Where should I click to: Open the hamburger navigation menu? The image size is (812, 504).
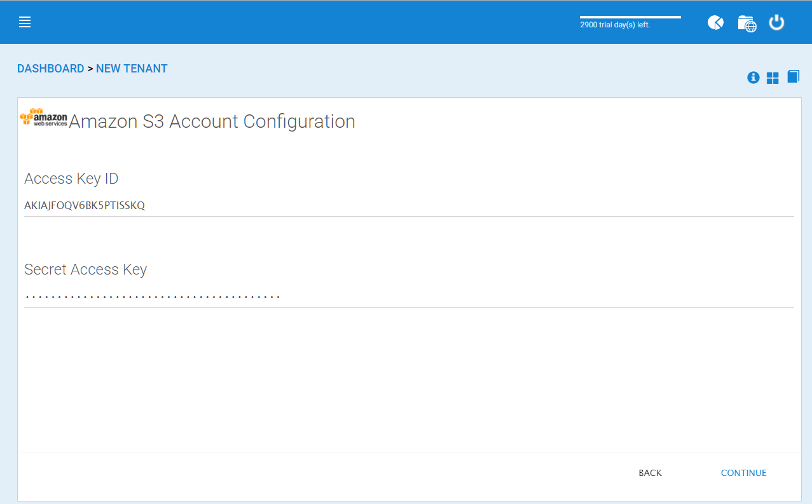[x=25, y=23]
